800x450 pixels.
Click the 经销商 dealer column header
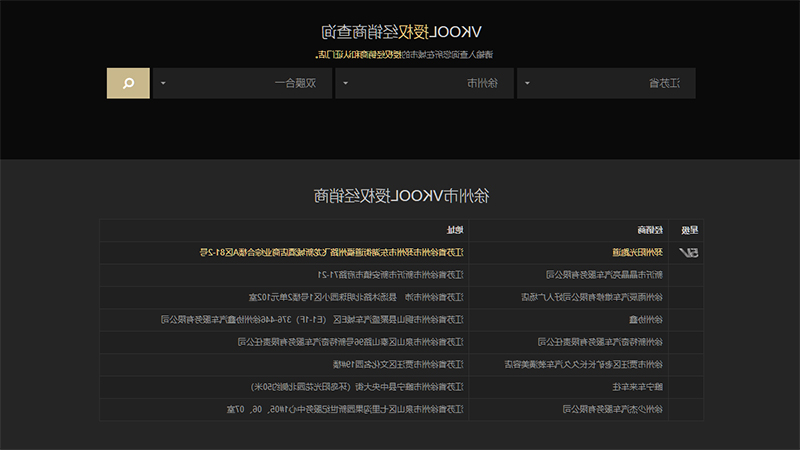coord(650,231)
